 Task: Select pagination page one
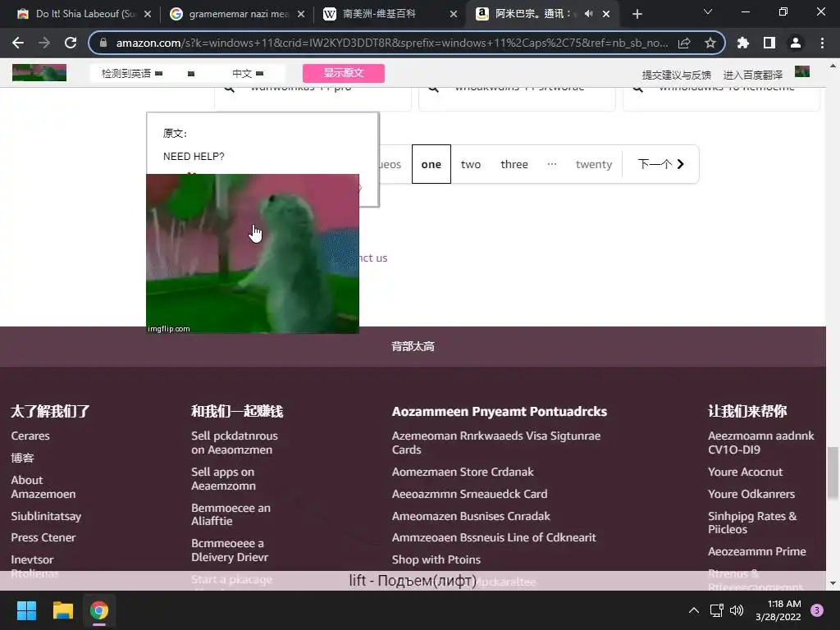coord(431,164)
